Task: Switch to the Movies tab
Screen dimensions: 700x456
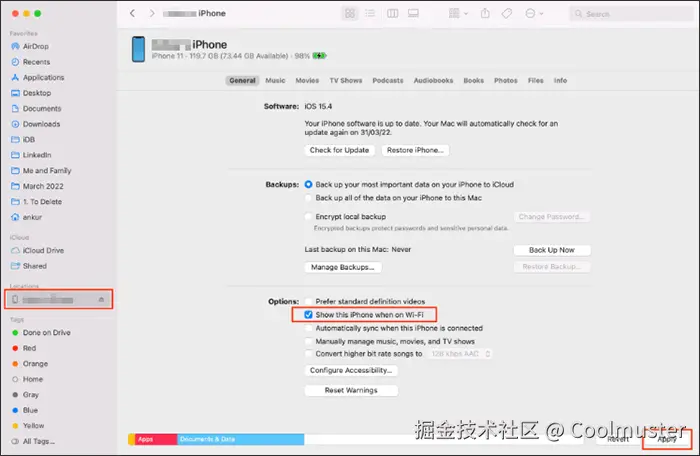Action: pos(307,81)
